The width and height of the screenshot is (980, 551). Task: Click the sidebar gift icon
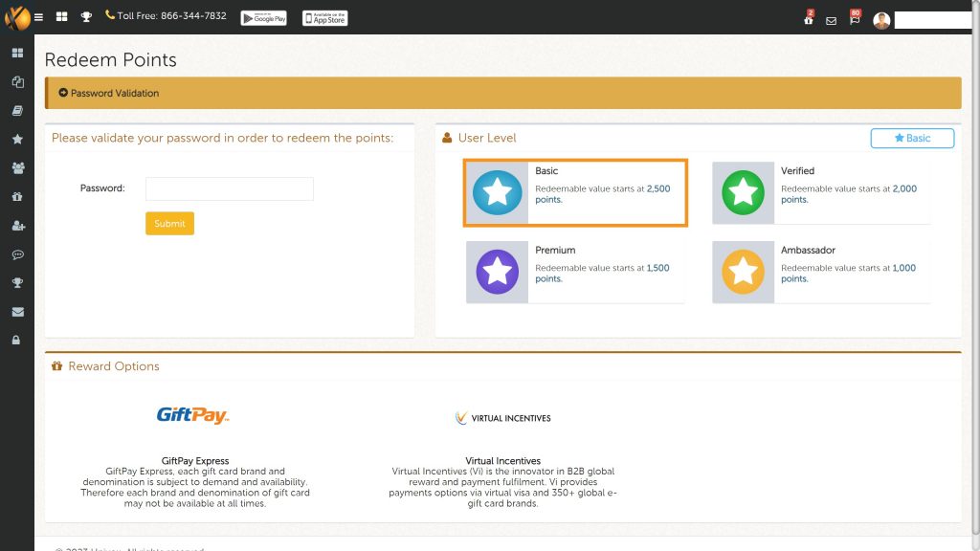click(17, 197)
